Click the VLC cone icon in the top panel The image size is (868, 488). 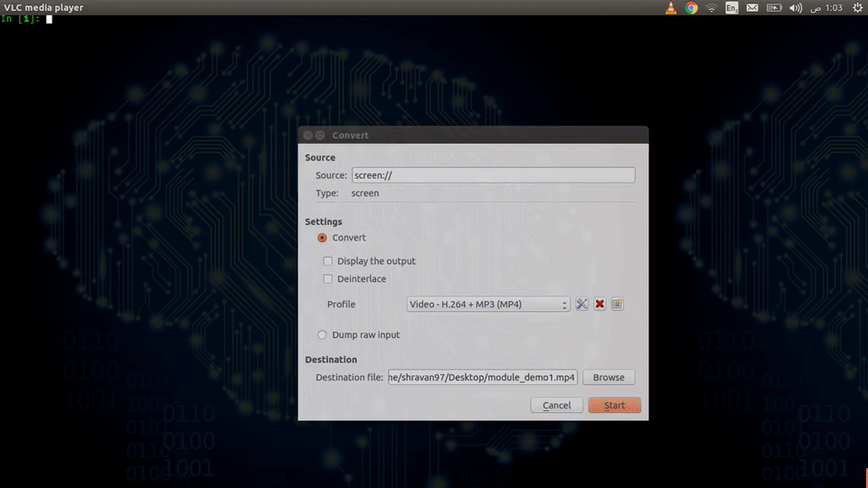coord(671,8)
